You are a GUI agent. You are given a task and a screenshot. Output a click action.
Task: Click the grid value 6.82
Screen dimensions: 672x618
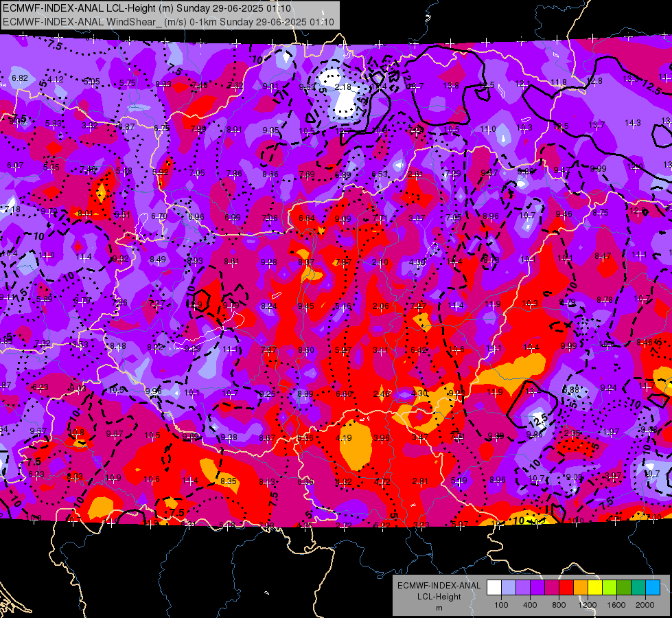tap(20, 78)
